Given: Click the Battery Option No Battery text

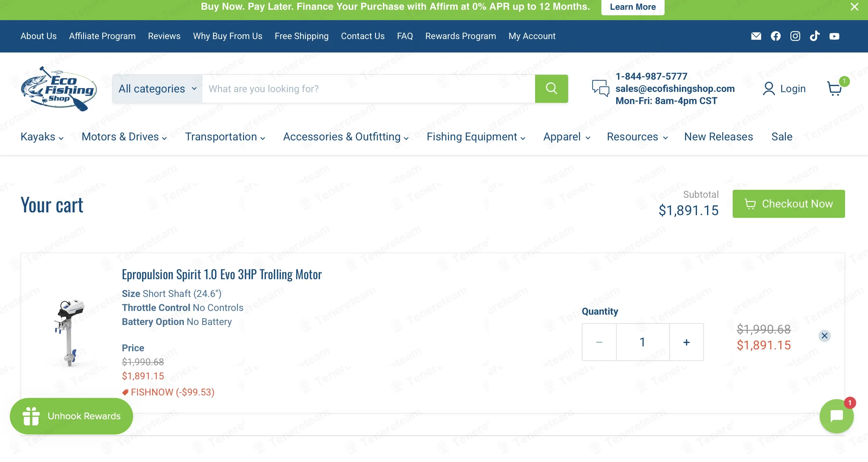Looking at the screenshot, I should pos(177,322).
